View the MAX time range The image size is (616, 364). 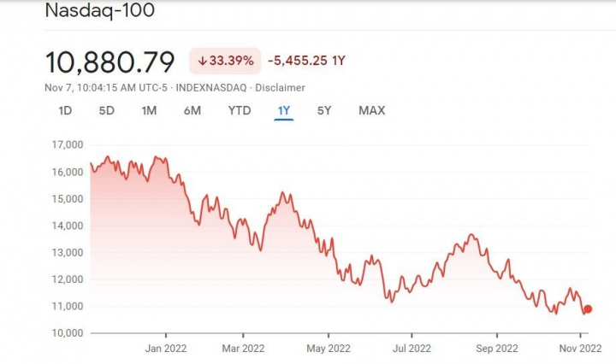[371, 110]
